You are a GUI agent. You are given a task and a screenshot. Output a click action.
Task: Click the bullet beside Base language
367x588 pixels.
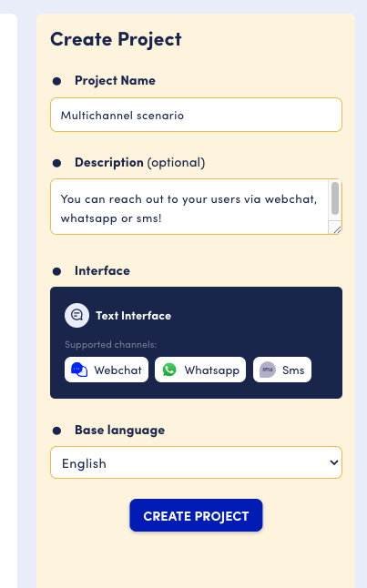coord(56,431)
